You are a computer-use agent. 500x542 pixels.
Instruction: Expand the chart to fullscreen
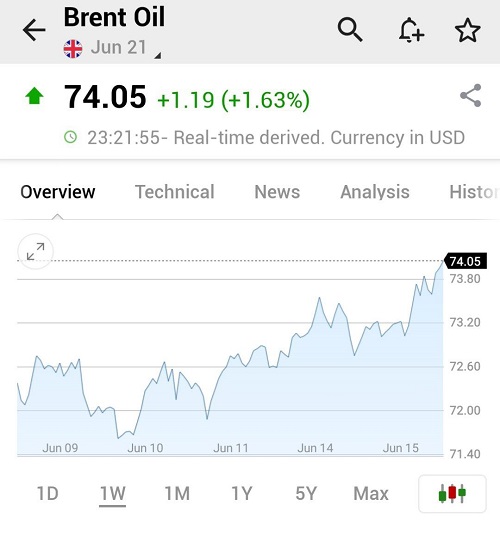tap(35, 251)
